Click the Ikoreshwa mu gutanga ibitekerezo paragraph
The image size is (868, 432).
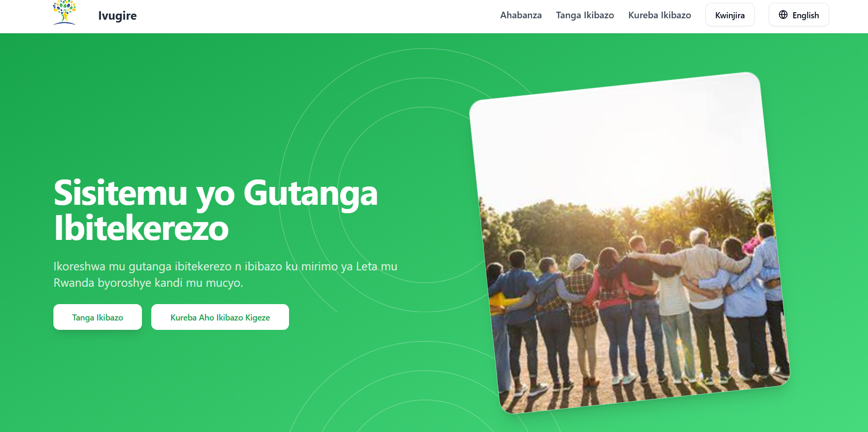(225, 275)
